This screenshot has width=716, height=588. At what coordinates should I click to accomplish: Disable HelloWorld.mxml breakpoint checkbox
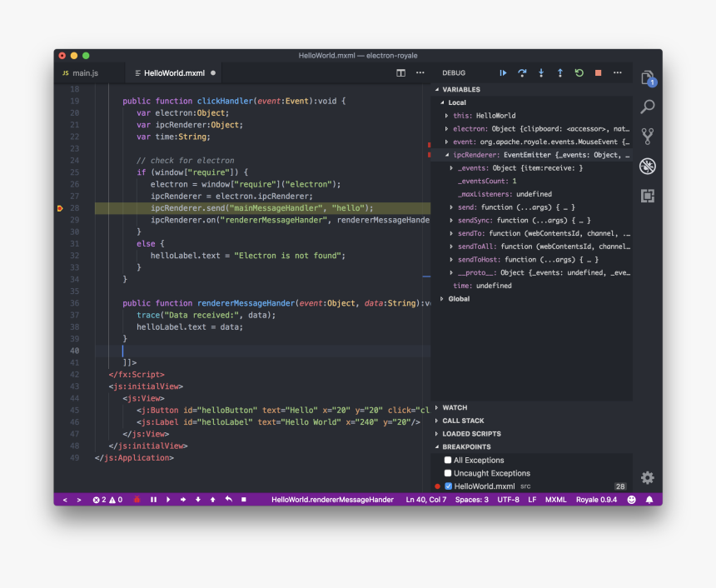[449, 486]
